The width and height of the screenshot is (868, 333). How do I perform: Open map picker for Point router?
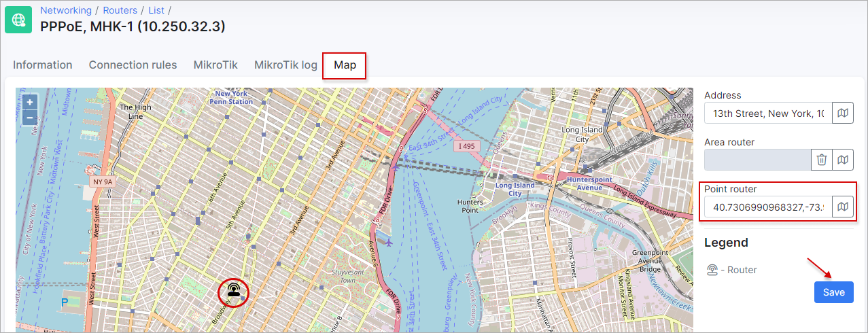[x=843, y=207]
